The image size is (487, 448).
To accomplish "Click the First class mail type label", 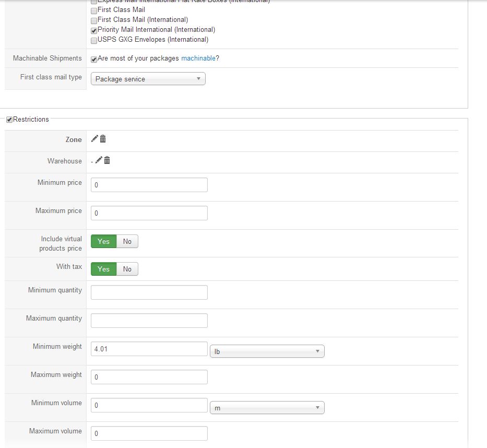I will (x=51, y=77).
